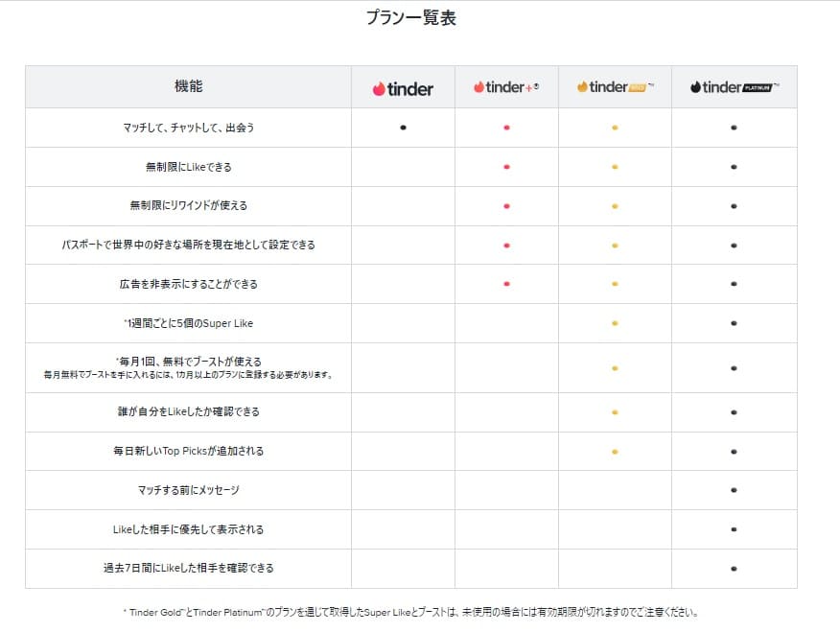Click the プラン一覧表 page title

tap(411, 17)
